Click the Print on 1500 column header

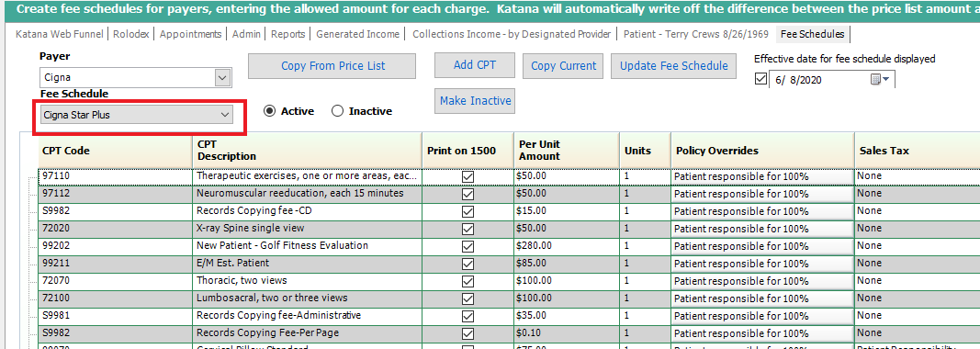point(467,150)
